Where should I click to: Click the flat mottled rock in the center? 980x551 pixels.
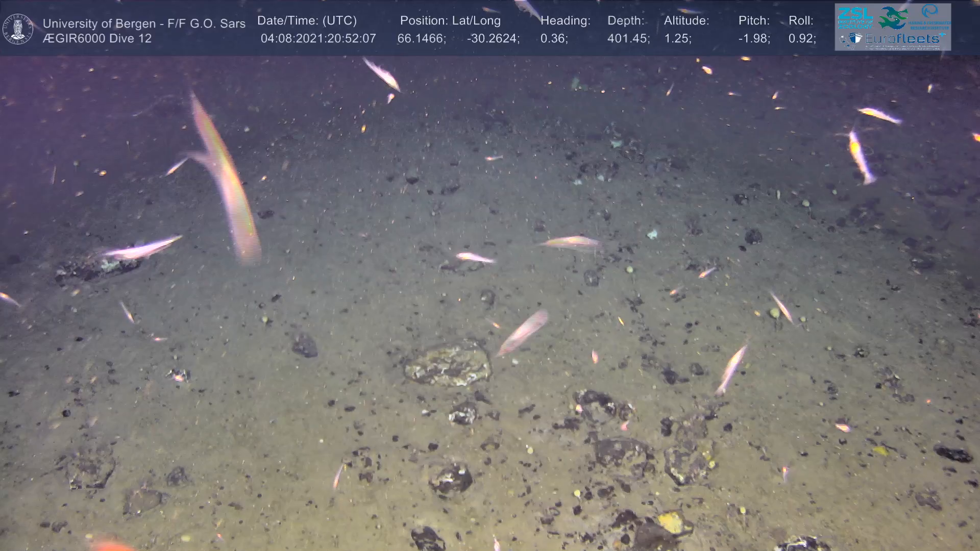click(448, 363)
